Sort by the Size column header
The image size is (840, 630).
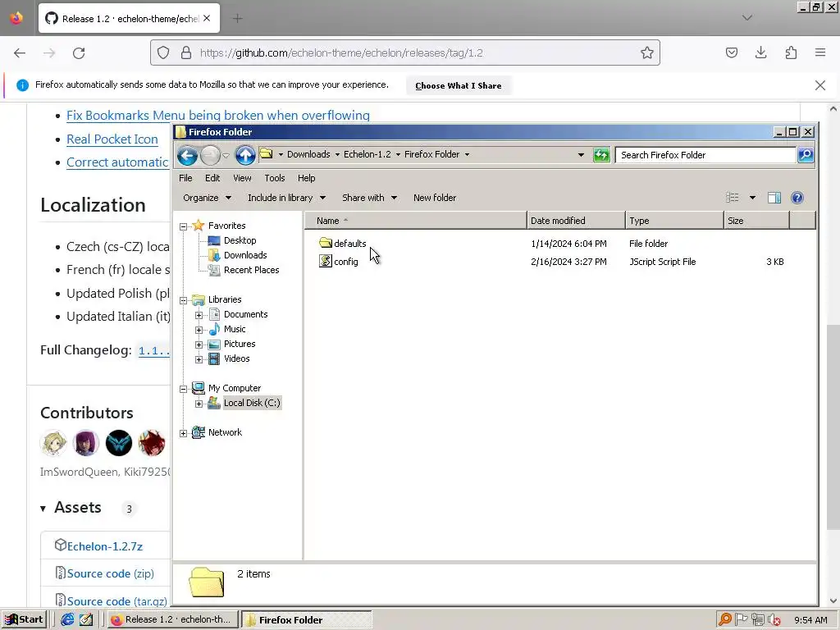(x=756, y=221)
